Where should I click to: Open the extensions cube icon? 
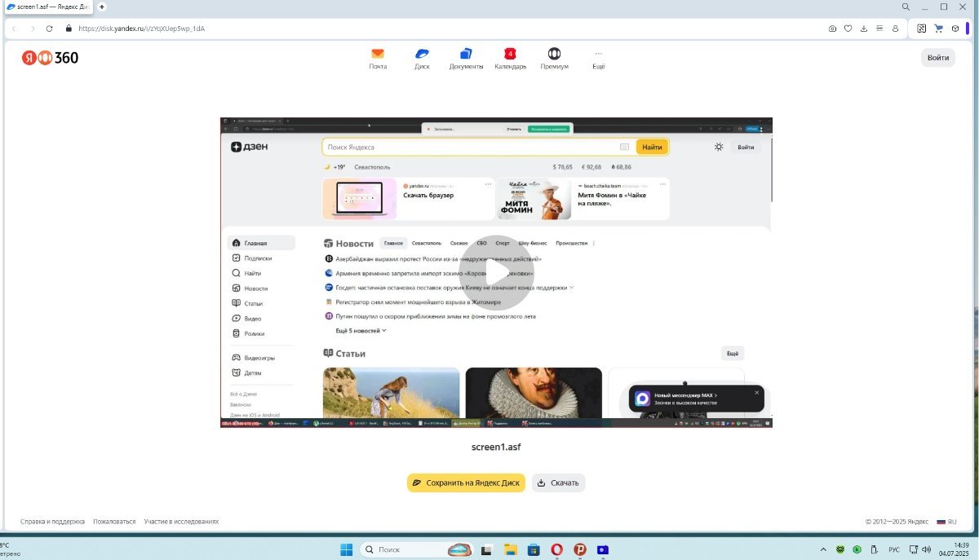point(954,29)
